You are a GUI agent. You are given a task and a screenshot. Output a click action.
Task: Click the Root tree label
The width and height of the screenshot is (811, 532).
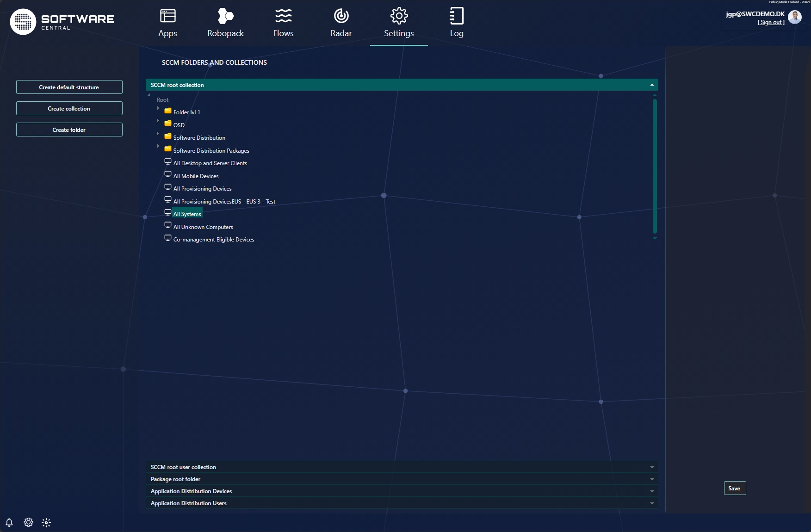pyautogui.click(x=162, y=100)
